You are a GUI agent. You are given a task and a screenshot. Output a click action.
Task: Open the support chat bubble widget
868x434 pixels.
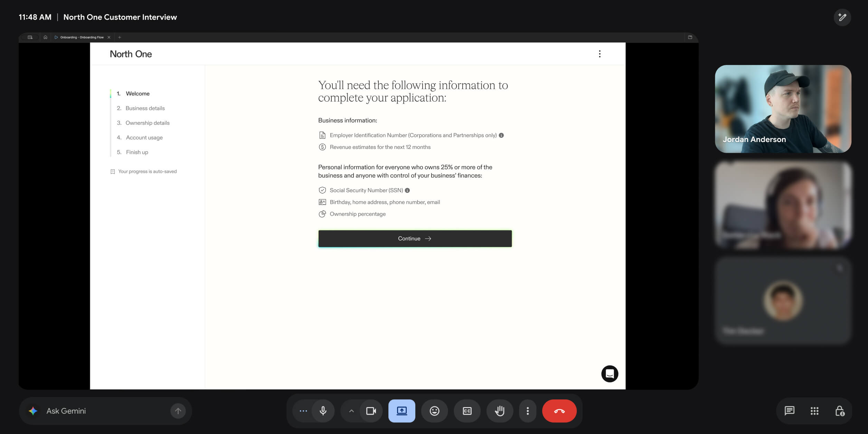pos(610,374)
